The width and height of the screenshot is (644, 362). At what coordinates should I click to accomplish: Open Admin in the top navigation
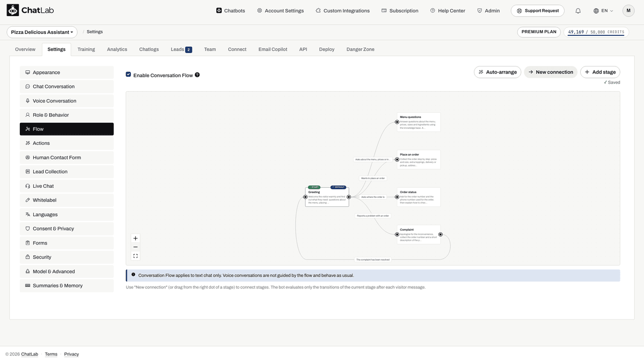click(488, 11)
